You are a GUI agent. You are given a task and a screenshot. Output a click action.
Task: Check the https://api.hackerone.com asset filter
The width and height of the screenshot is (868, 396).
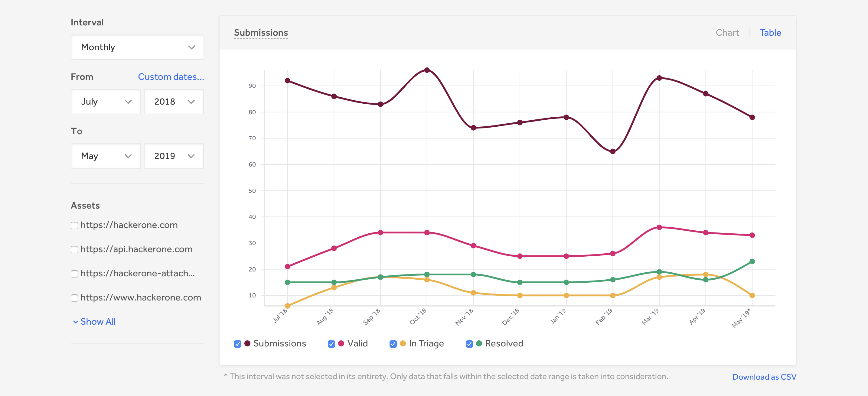74,249
